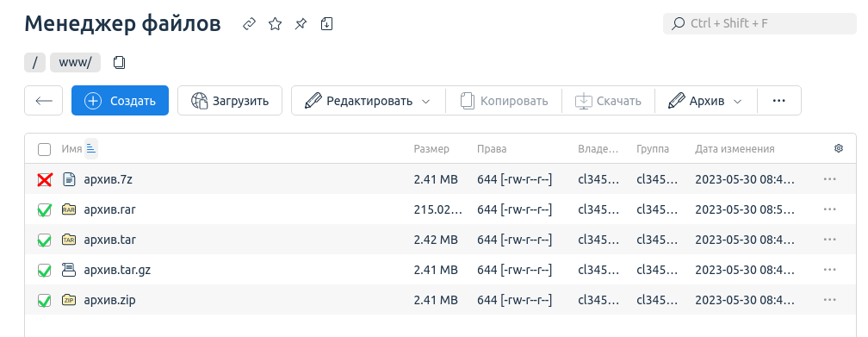This screenshot has height=337, width=868.
Task: Click the TAR icon of архив.tar
Action: 69,240
